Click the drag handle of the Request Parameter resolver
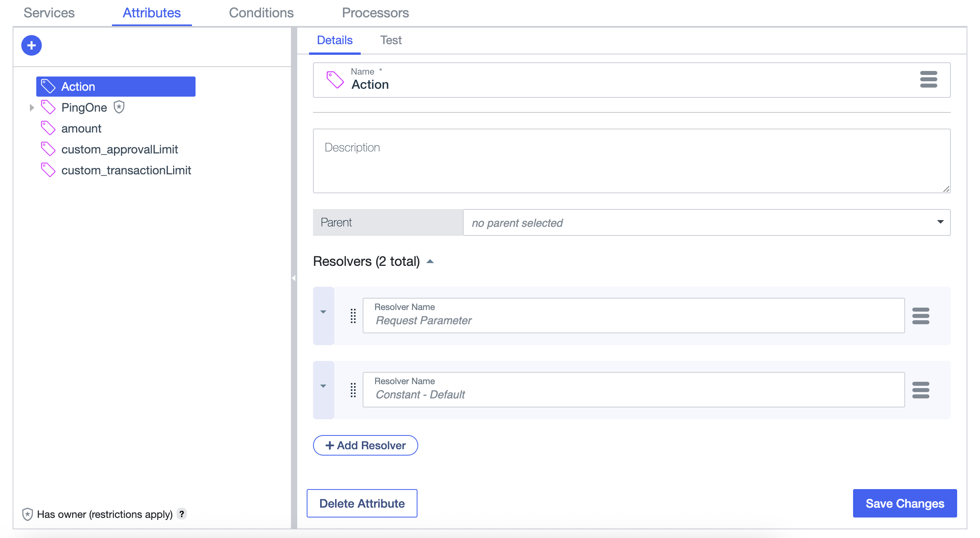Viewport: 980px width, 538px height. [x=353, y=316]
